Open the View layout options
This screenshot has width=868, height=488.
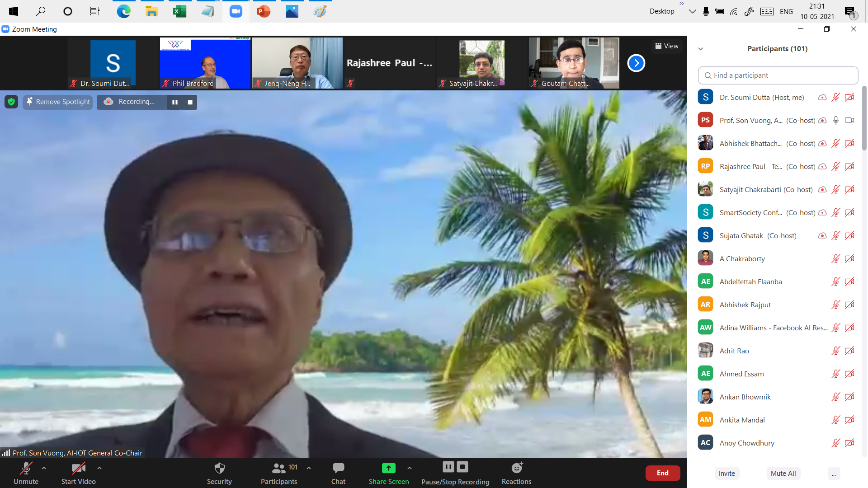tap(667, 46)
